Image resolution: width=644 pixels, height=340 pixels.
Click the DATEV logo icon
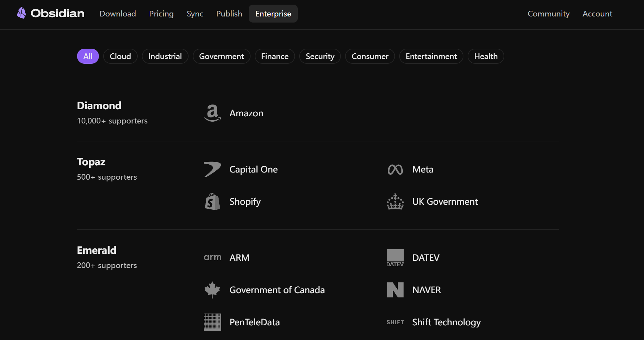[x=395, y=258]
